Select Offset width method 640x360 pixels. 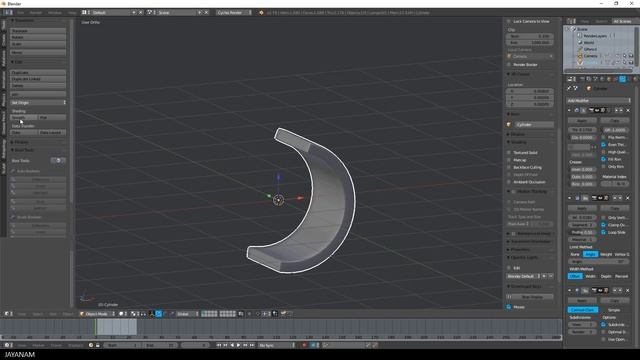coord(575,276)
